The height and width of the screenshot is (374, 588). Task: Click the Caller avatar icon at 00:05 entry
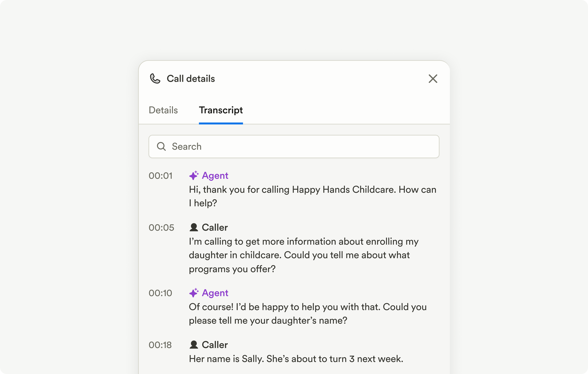pos(194,227)
